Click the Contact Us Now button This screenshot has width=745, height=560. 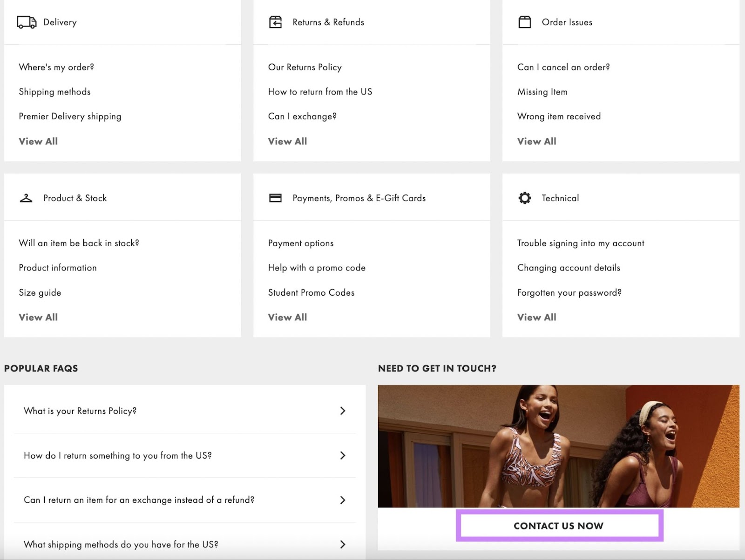tap(558, 526)
